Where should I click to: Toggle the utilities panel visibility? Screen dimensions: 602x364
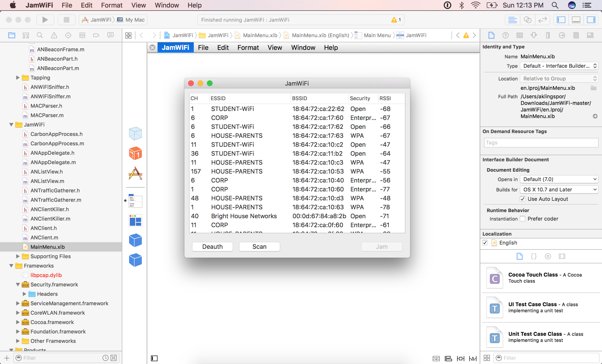click(591, 20)
